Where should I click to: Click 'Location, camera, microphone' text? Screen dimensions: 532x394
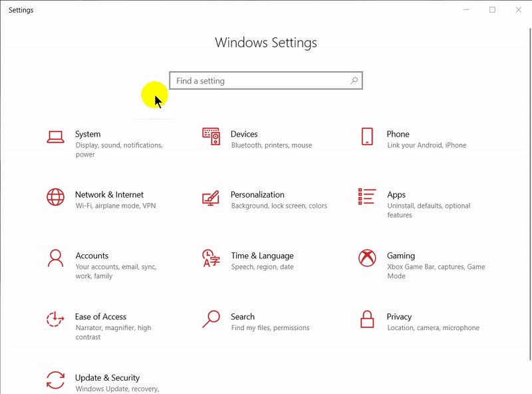pyautogui.click(x=434, y=327)
